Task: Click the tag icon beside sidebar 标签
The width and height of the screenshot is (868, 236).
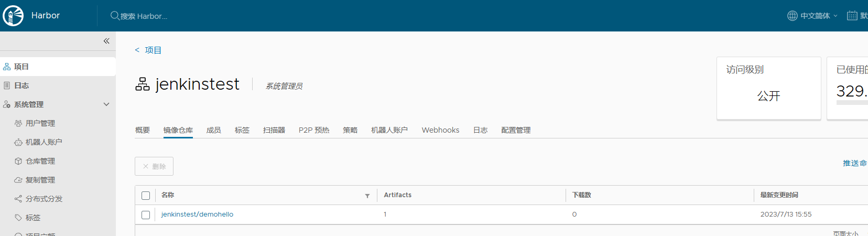Action: click(x=18, y=218)
